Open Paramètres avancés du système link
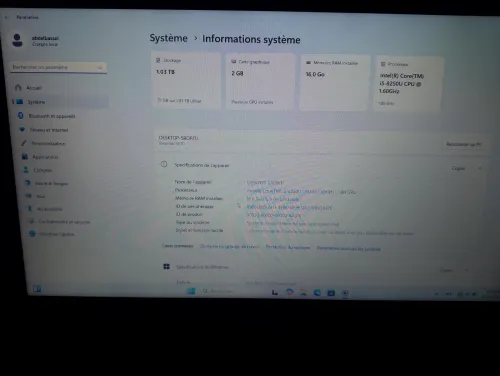 point(349,249)
